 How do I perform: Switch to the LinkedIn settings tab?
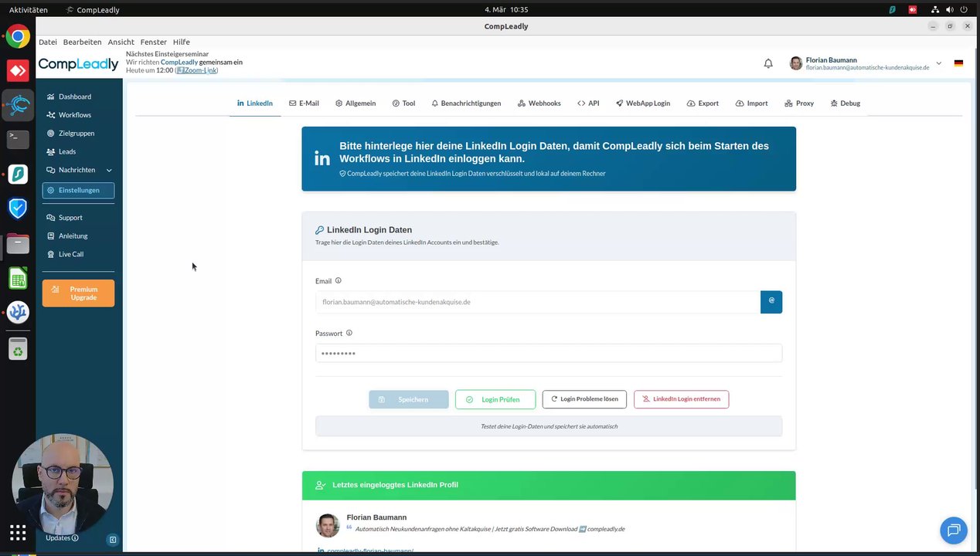[255, 103]
